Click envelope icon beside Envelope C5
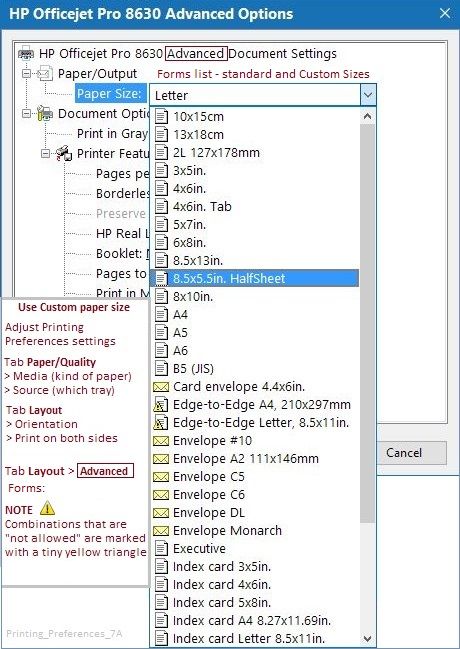Image resolution: width=460 pixels, height=649 pixels. (x=161, y=477)
